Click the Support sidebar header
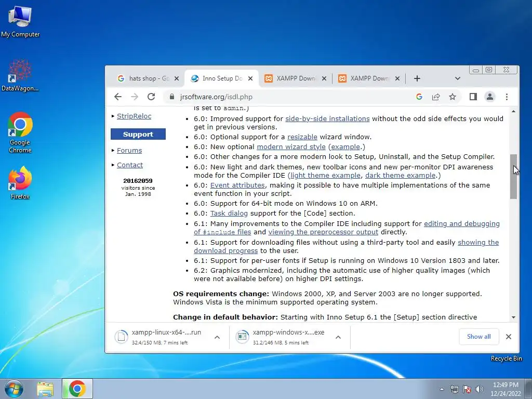This screenshot has width=532, height=399. 138,134
